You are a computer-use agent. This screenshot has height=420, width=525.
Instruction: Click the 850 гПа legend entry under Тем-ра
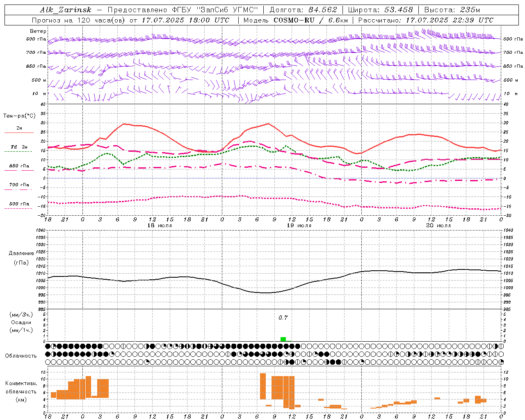click(19, 166)
